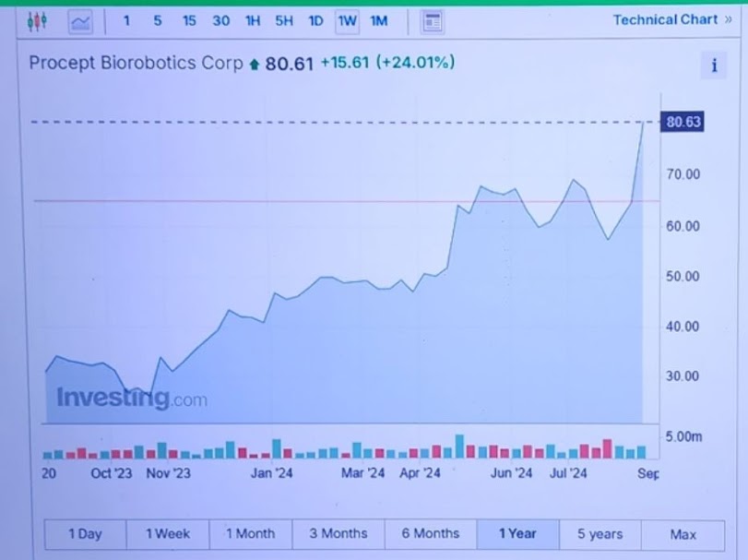Open the chart info 'i' icon
The image size is (748, 560).
pos(714,66)
